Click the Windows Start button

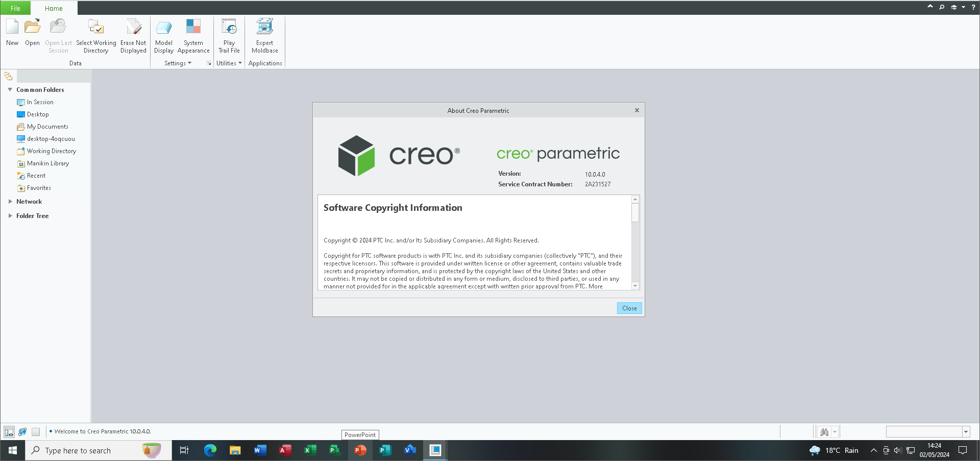click(13, 450)
